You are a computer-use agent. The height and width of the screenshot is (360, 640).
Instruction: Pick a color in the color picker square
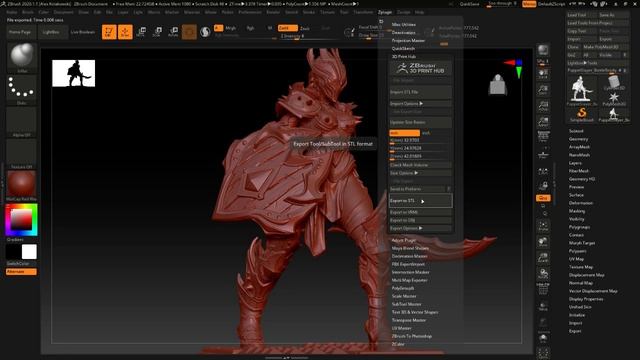coord(21,220)
